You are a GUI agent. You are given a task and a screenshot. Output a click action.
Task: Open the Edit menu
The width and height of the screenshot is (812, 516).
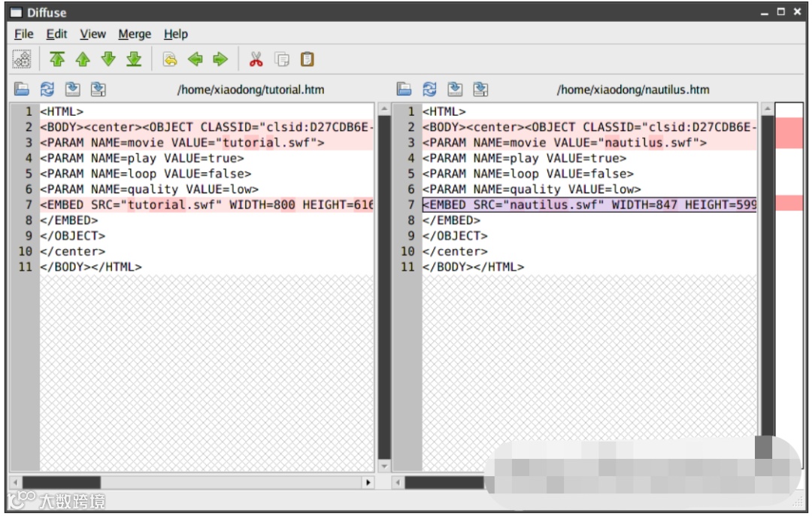56,34
